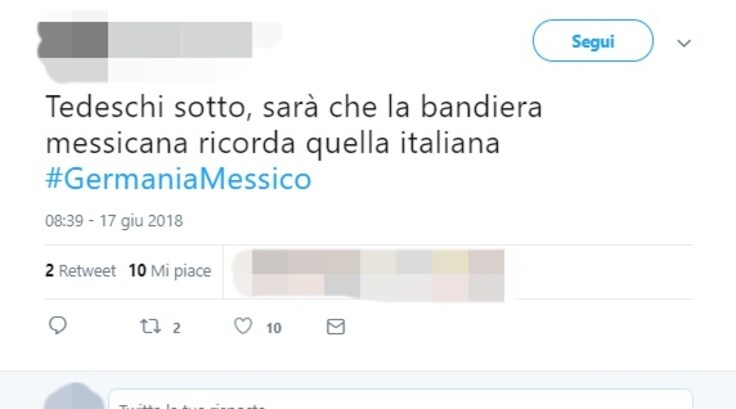
Task: Open the blurred author display name
Action: coord(181,40)
